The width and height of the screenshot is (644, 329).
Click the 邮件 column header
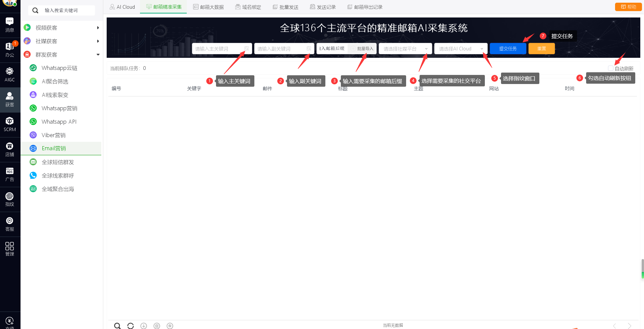pos(267,88)
